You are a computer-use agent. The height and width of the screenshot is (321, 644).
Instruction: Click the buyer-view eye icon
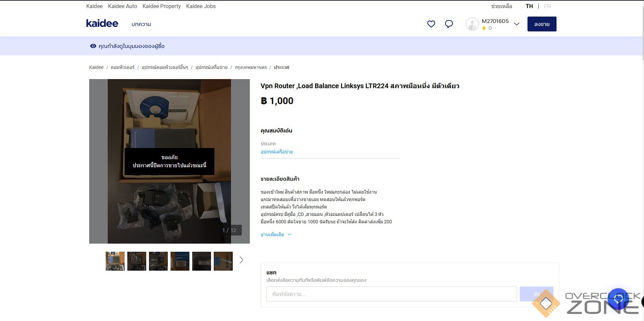point(93,46)
